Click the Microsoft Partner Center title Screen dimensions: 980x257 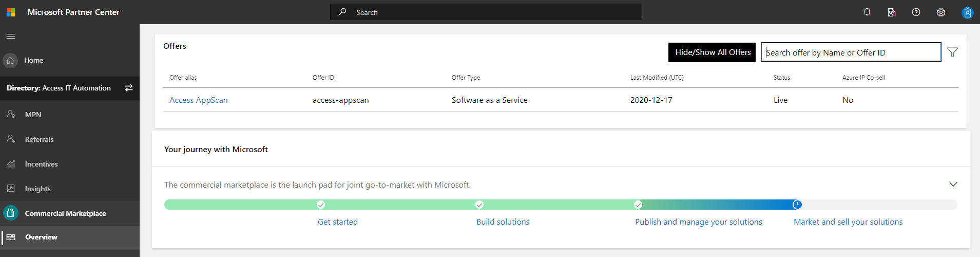pos(73,12)
